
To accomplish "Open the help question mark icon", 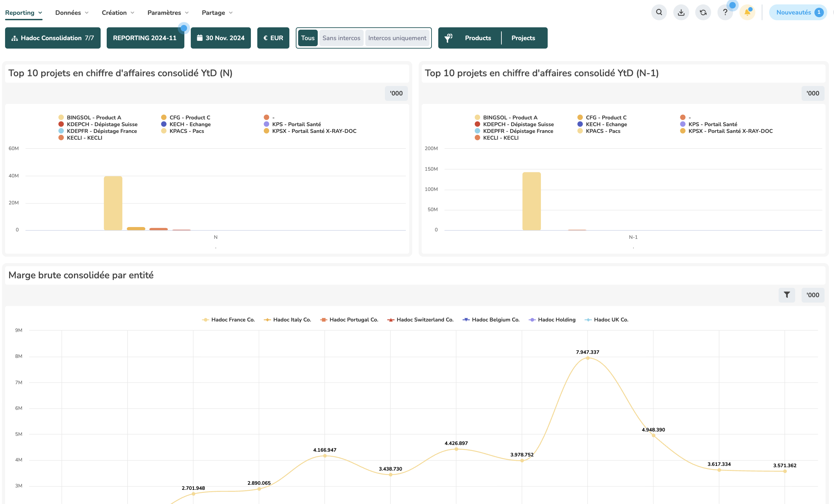I will tap(725, 12).
